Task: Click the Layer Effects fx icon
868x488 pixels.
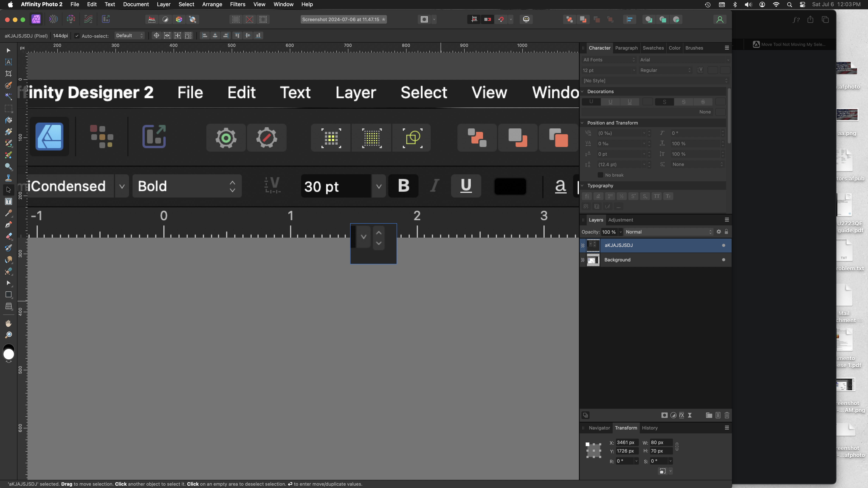Action: [681, 415]
